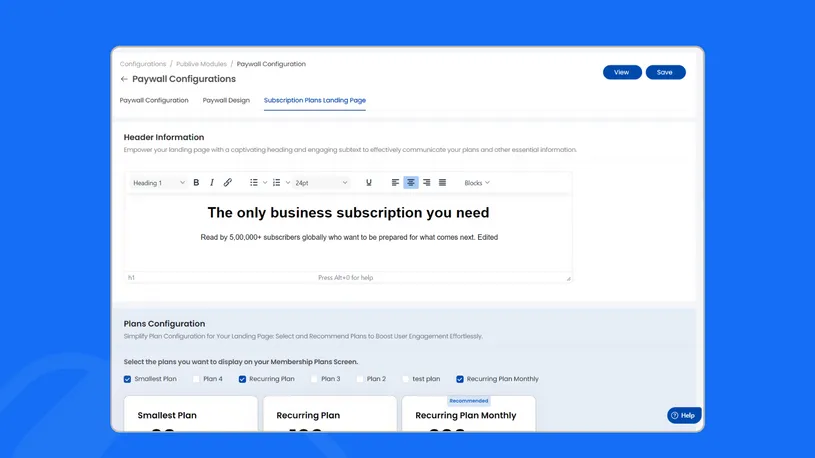The height and width of the screenshot is (458, 815).
Task: Open the Paywall Configuration tab
Action: (154, 101)
